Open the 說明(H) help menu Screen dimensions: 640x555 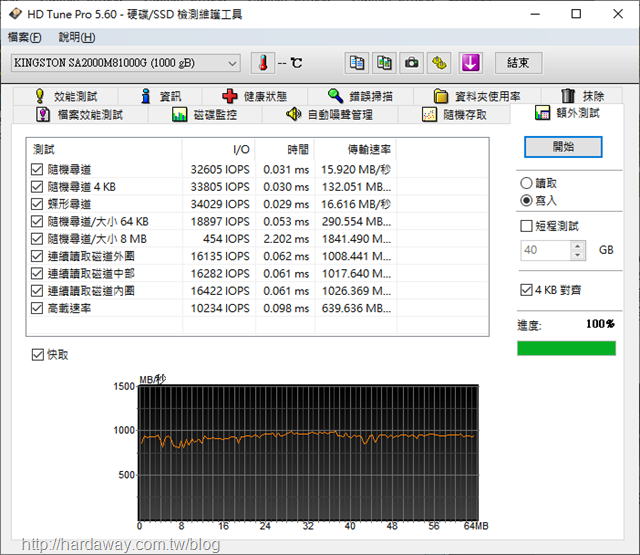point(77,38)
